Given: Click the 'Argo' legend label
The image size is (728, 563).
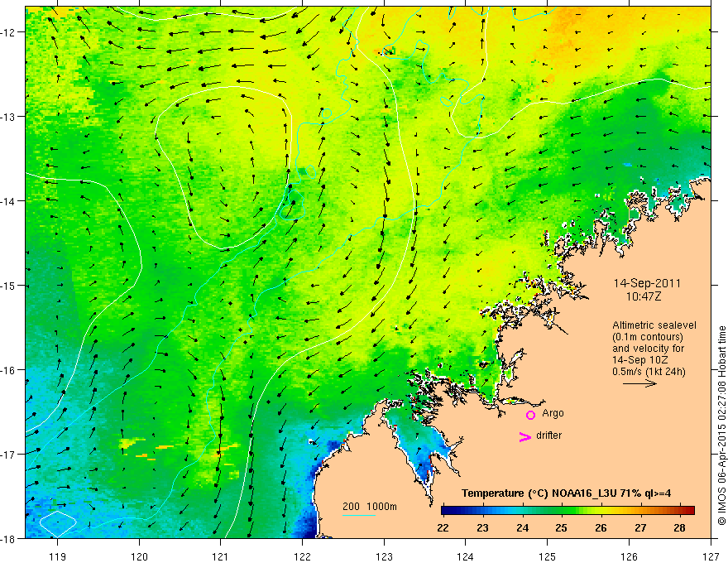Looking at the screenshot, I should [x=553, y=413].
